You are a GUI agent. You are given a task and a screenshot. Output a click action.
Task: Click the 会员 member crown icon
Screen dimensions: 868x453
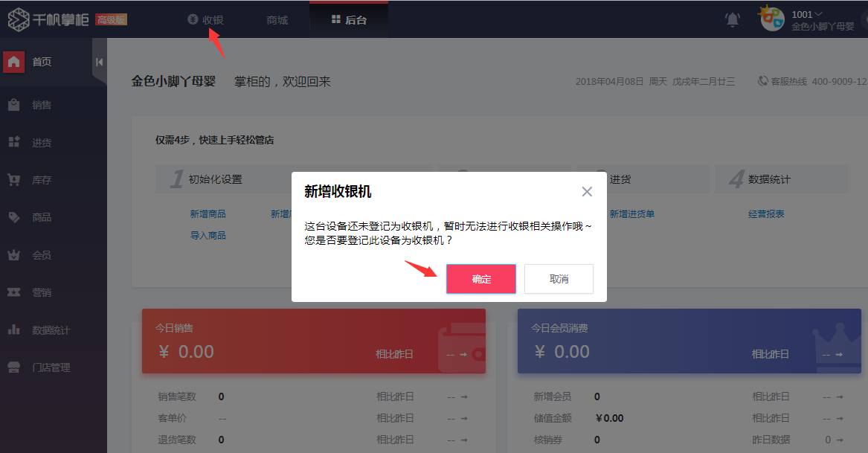click(x=13, y=255)
